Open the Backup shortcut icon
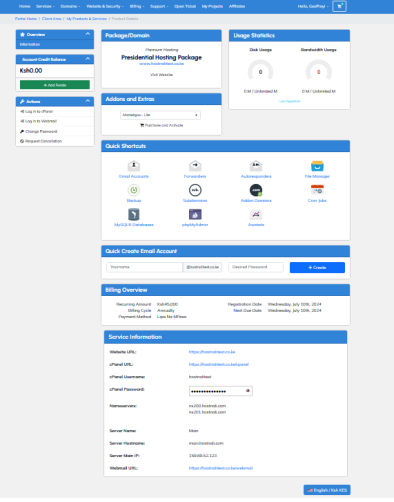Screen dimensions: 394x502 tap(134, 190)
